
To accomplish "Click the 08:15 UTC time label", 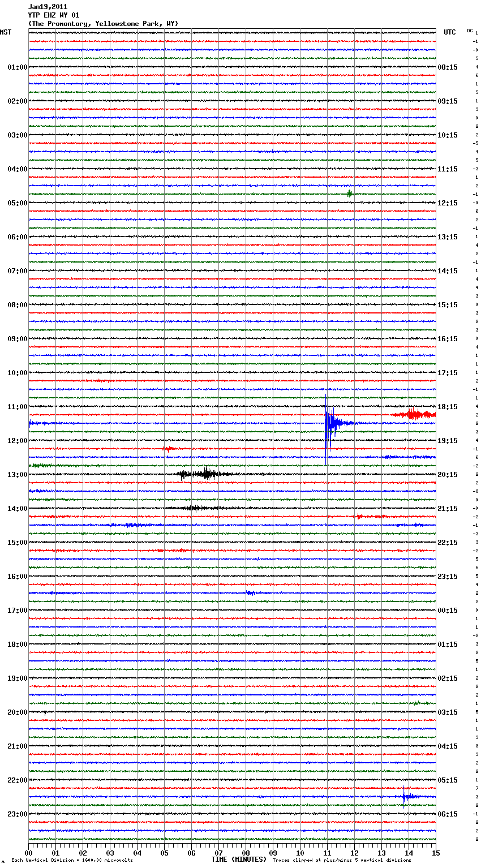I will (447, 67).
